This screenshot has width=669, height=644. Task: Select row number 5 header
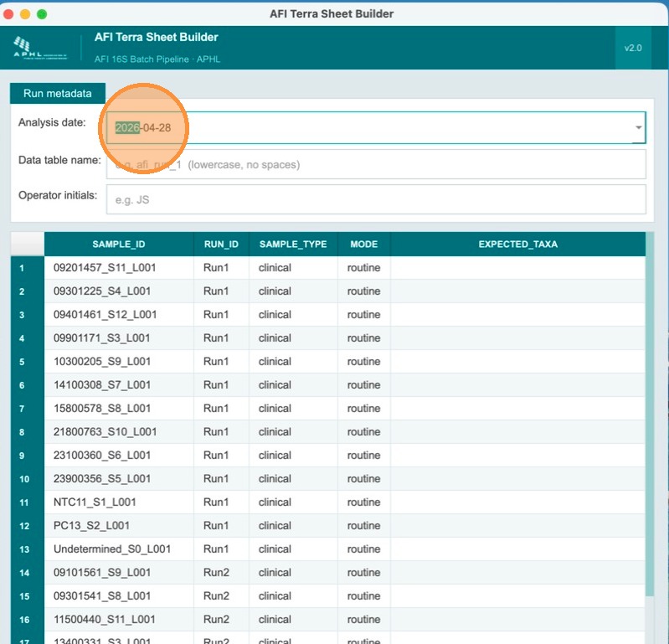tap(28, 362)
